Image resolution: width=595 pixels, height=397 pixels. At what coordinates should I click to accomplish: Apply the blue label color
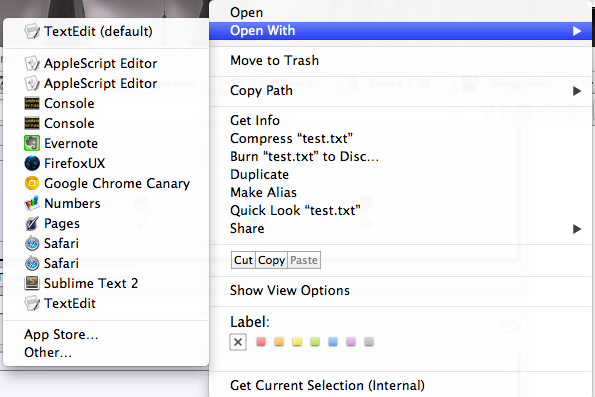[x=333, y=342]
